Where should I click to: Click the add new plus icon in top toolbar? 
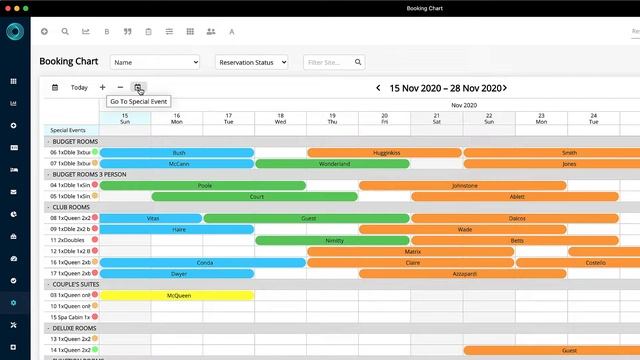point(44,31)
